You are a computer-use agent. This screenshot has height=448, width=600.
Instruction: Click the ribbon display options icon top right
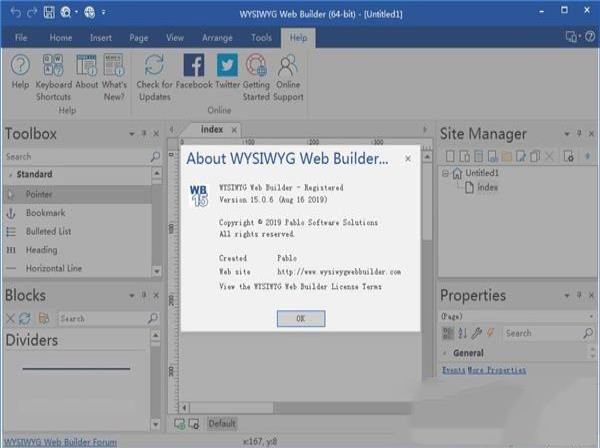(571, 36)
